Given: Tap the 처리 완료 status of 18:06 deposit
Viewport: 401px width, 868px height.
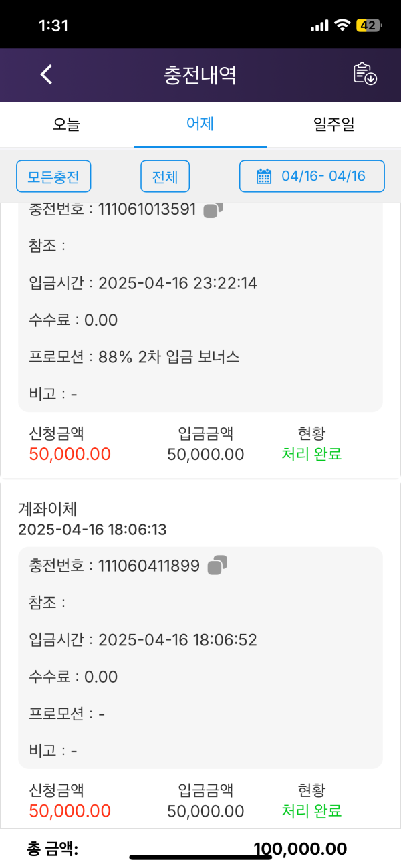Looking at the screenshot, I should pos(311,811).
